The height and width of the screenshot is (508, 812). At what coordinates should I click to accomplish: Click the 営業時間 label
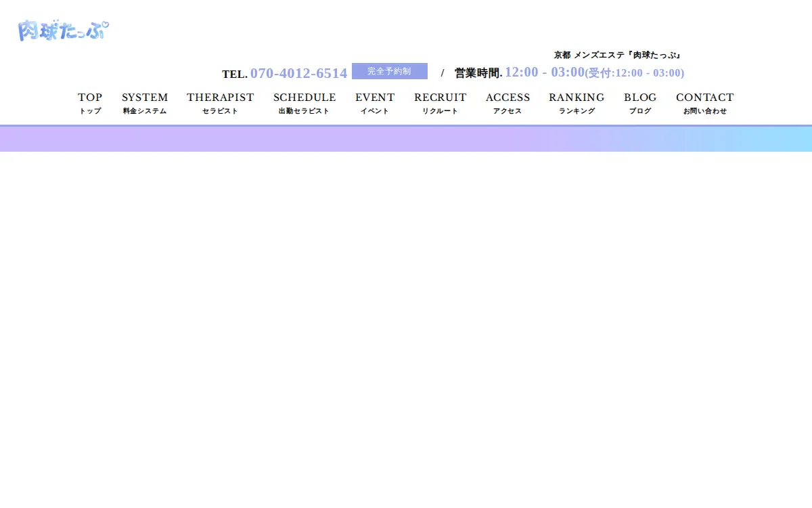(478, 73)
